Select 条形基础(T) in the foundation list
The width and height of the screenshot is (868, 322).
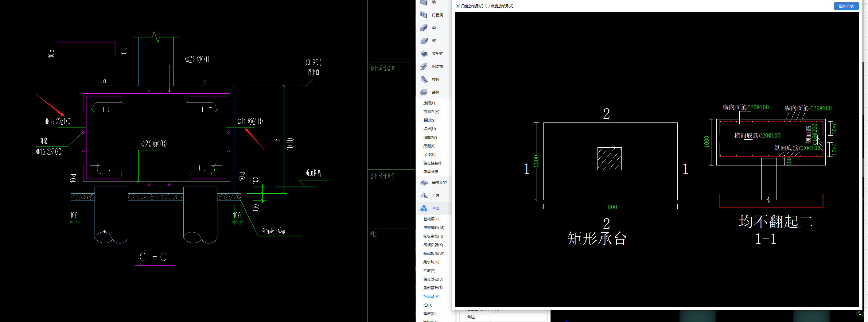[x=433, y=288]
